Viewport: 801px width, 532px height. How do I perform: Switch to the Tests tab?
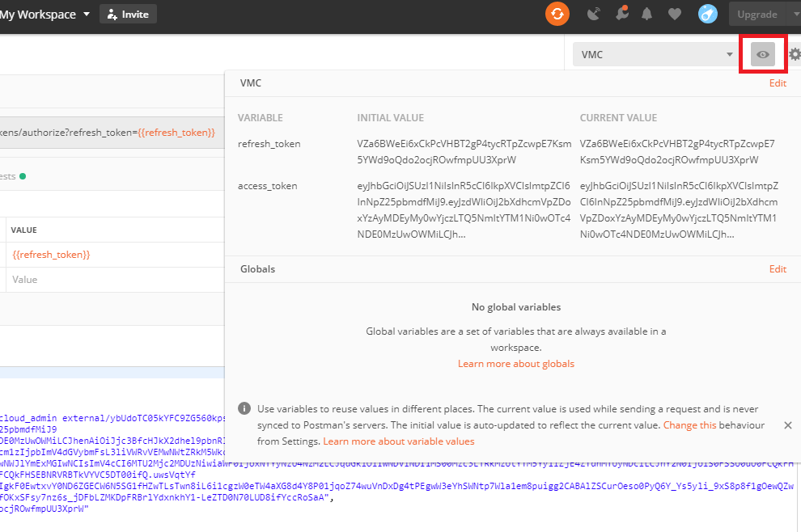(8, 175)
